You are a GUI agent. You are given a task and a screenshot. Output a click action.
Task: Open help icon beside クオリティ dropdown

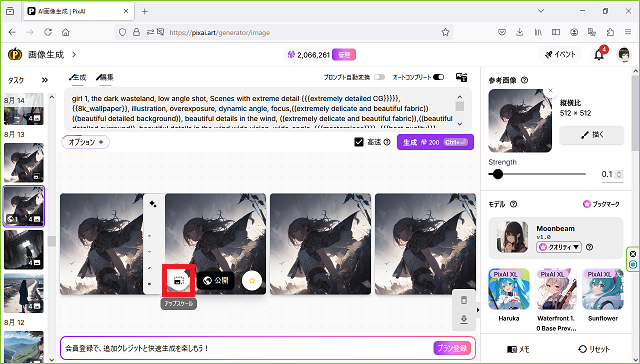(x=589, y=247)
